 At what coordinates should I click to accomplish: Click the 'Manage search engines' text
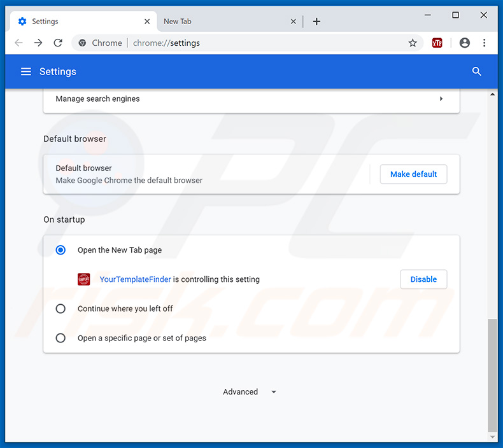97,99
